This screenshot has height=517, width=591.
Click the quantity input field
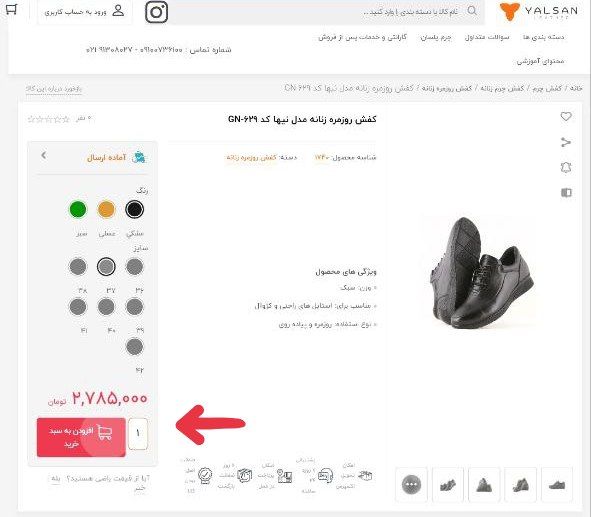click(138, 434)
